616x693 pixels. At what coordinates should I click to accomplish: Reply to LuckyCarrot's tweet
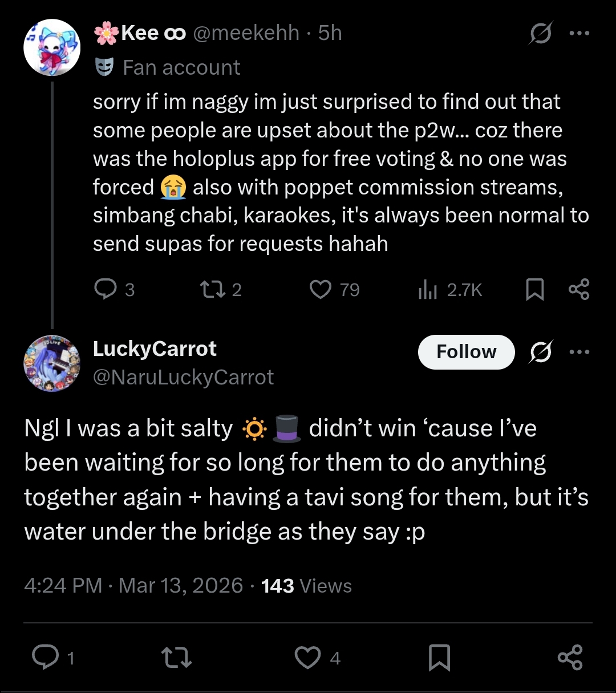pos(45,657)
